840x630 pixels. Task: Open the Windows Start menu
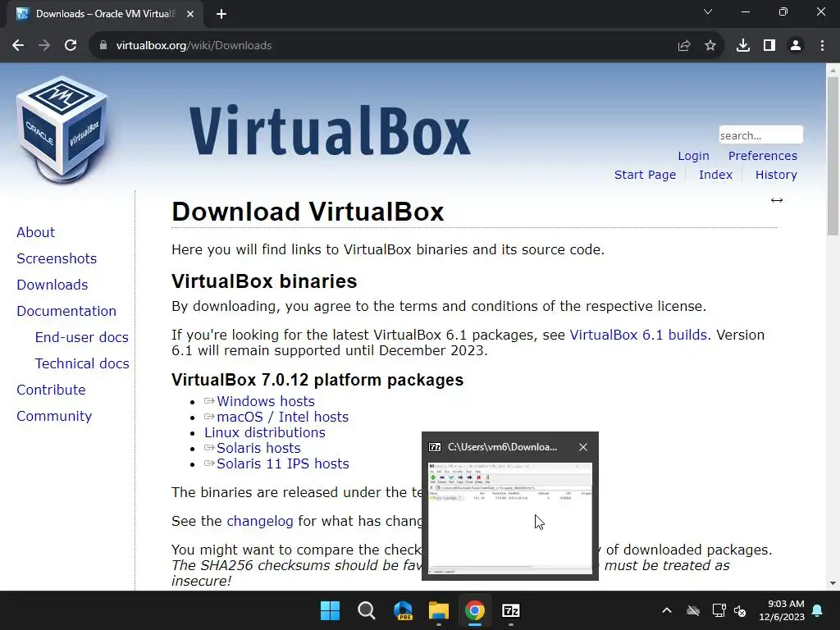330,610
